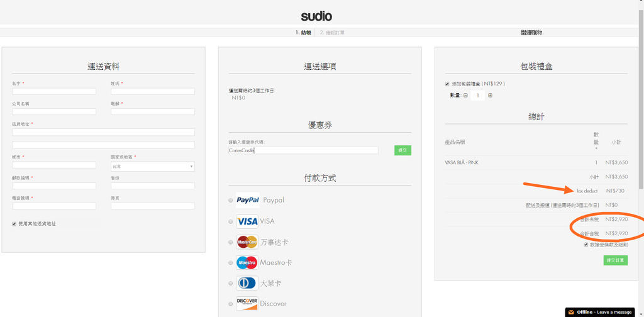This screenshot has width=644, height=317.
Task: Click the Diners Club card logo
Action: tap(247, 283)
